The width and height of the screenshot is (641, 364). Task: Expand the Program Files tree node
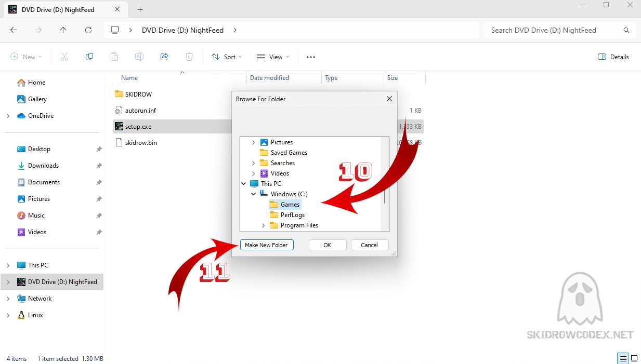[264, 225]
